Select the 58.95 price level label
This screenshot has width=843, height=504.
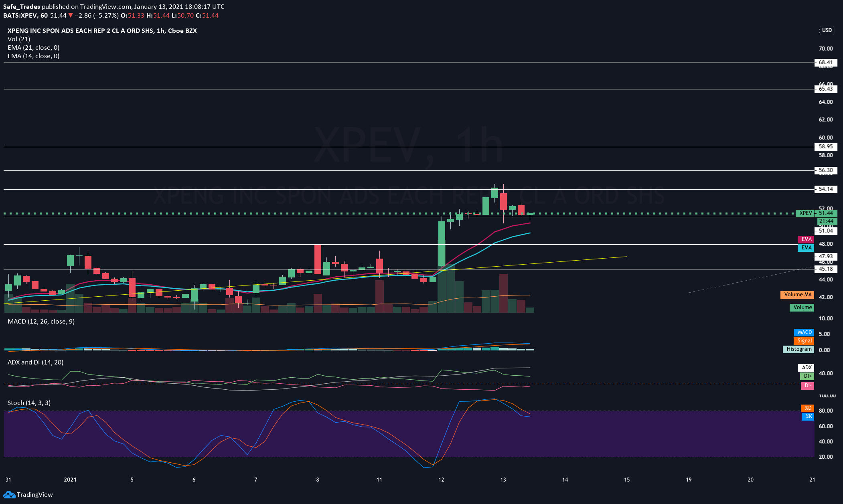click(x=826, y=147)
